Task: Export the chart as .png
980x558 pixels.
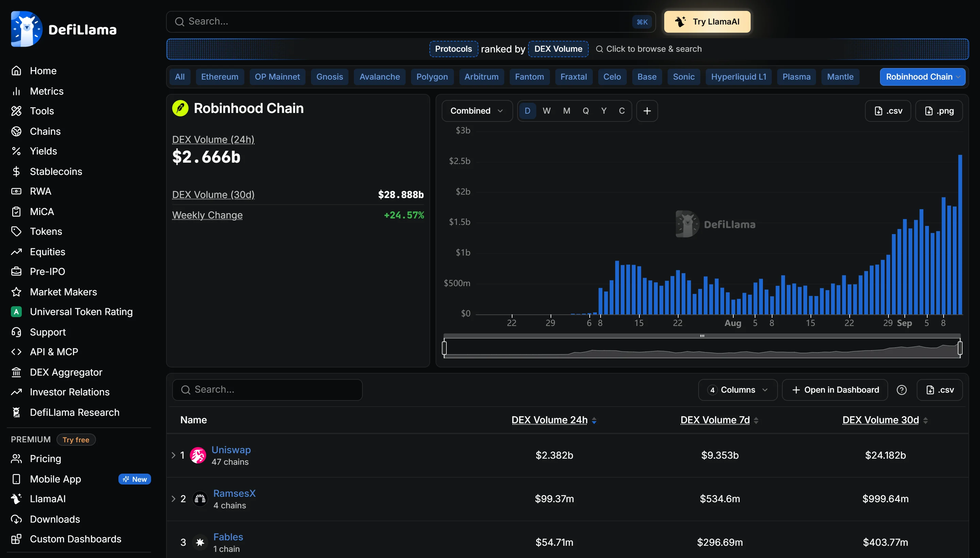Action: (x=938, y=111)
